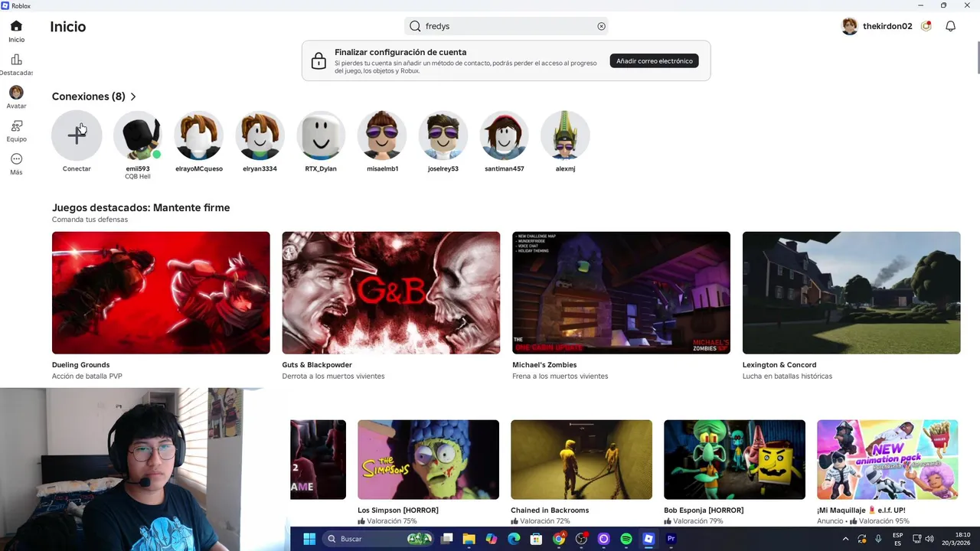
Task: Open the taskbar clock showing 18:10
Action: point(956,539)
